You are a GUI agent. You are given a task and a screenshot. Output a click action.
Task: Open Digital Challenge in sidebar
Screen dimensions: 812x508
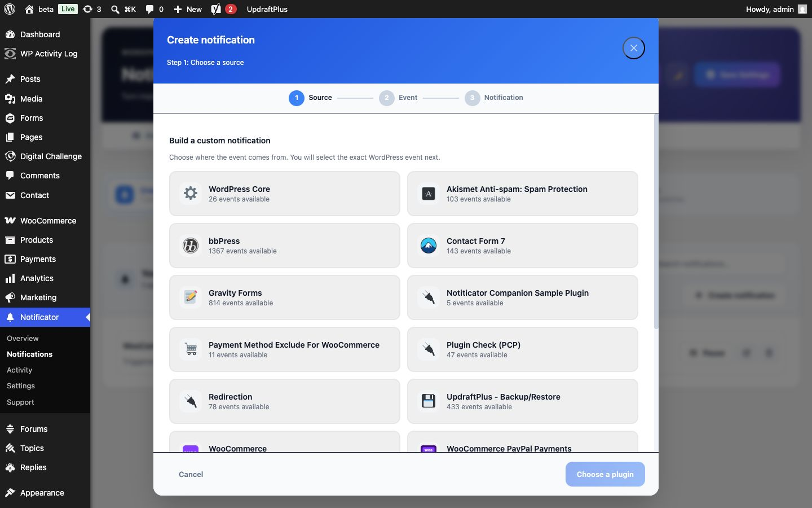click(45, 156)
